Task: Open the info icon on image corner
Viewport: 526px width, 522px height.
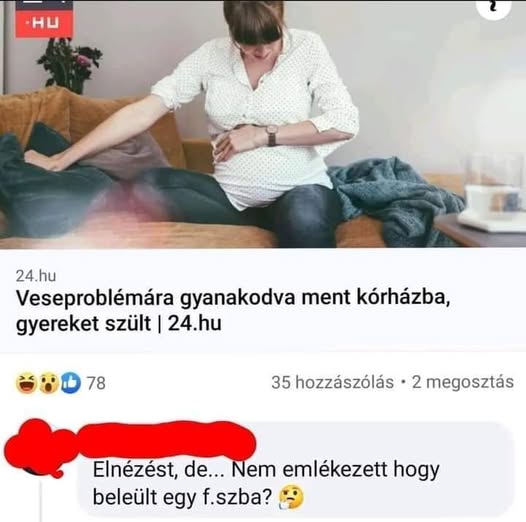Action: coord(494,8)
